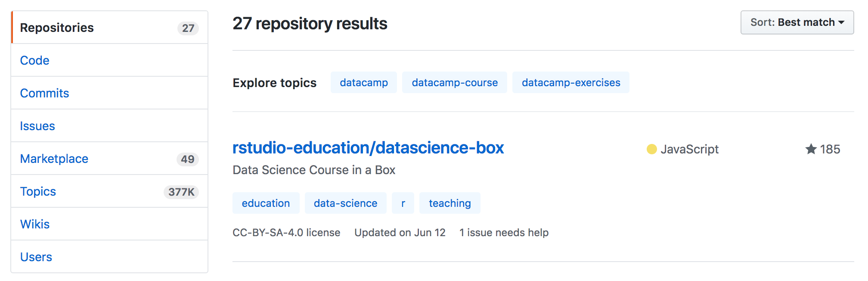This screenshot has width=868, height=281.
Task: Switch to Wikis results
Action: pos(35,224)
